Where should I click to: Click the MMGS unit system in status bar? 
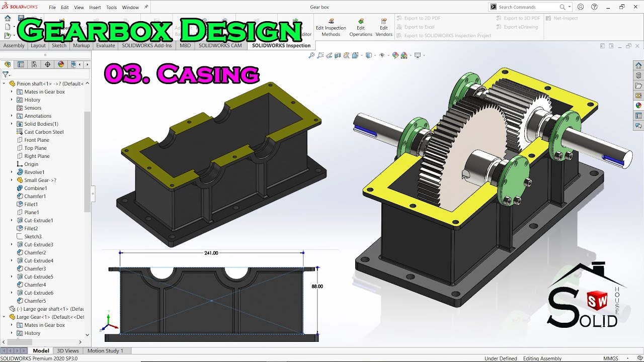611,358
